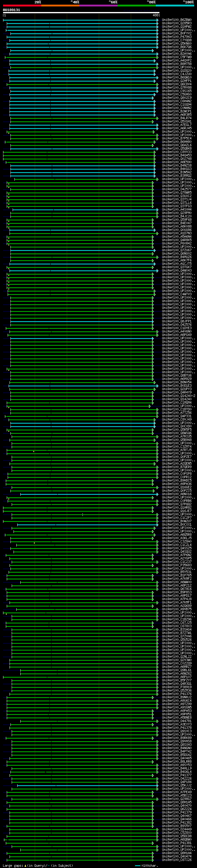Select the UniRef100_B9RK89 label
197x868 pixels.
pyautogui.click(x=176, y=737)
